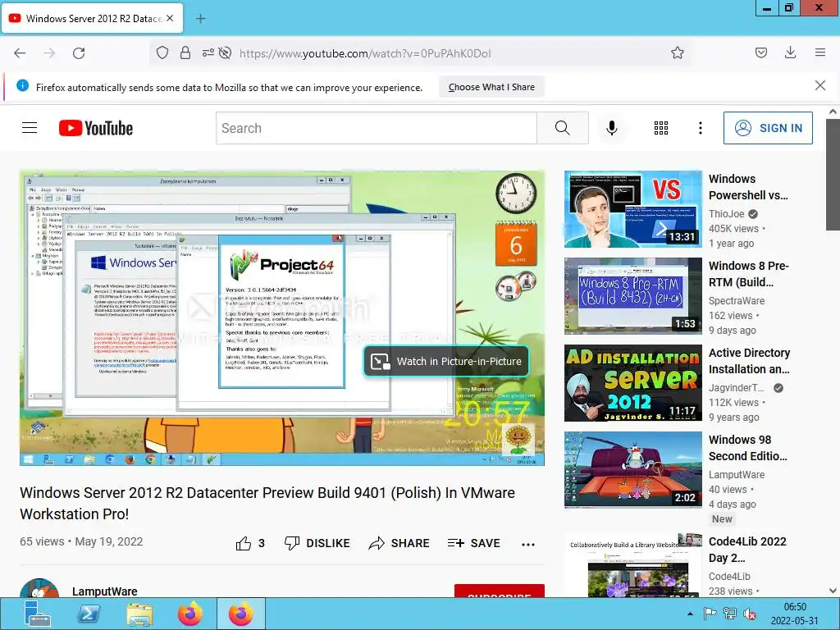Viewport: 840px width, 630px height.
Task: Reload the current YouTube page
Action: tap(79, 53)
